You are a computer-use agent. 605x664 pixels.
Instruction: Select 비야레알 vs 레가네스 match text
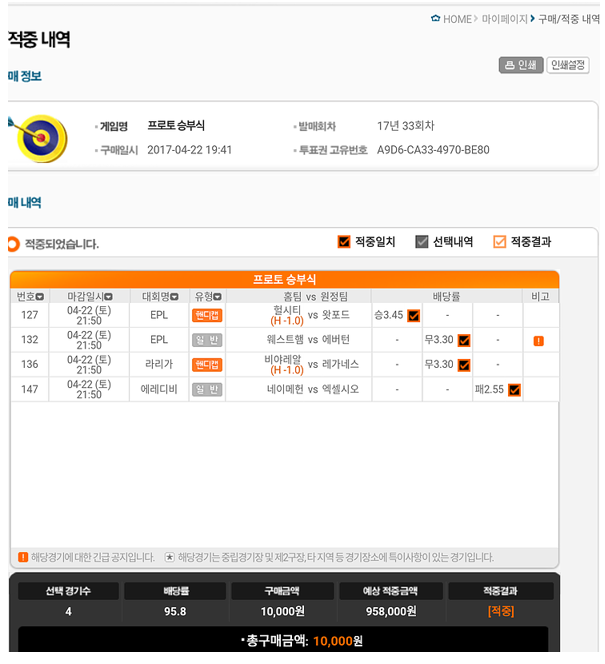312,365
